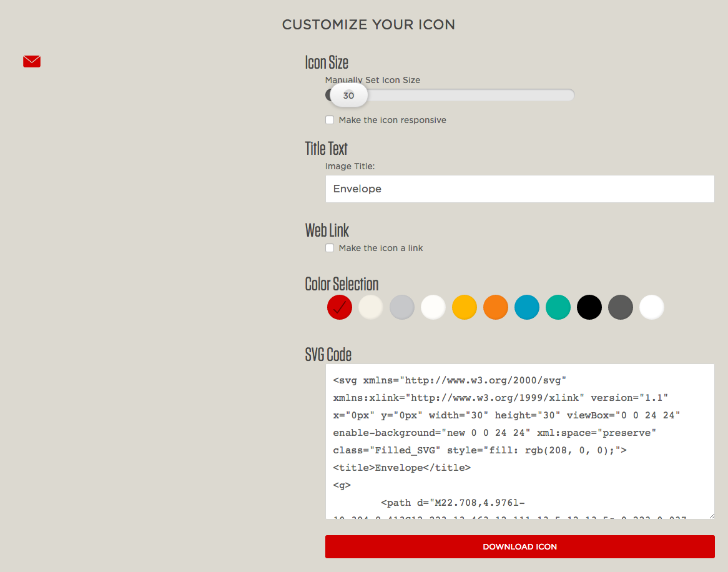This screenshot has width=728, height=572.
Task: Select the dark gray color swatch
Action: coord(620,307)
